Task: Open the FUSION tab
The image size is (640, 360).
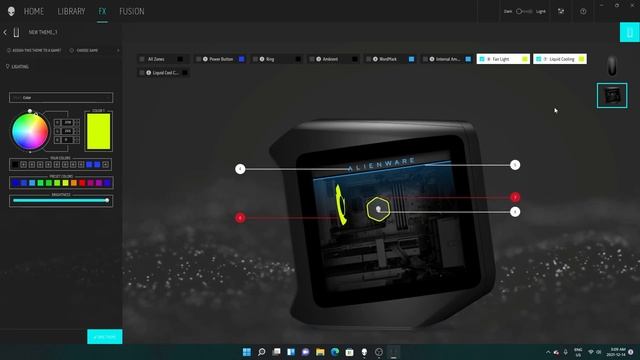Action: (x=131, y=11)
